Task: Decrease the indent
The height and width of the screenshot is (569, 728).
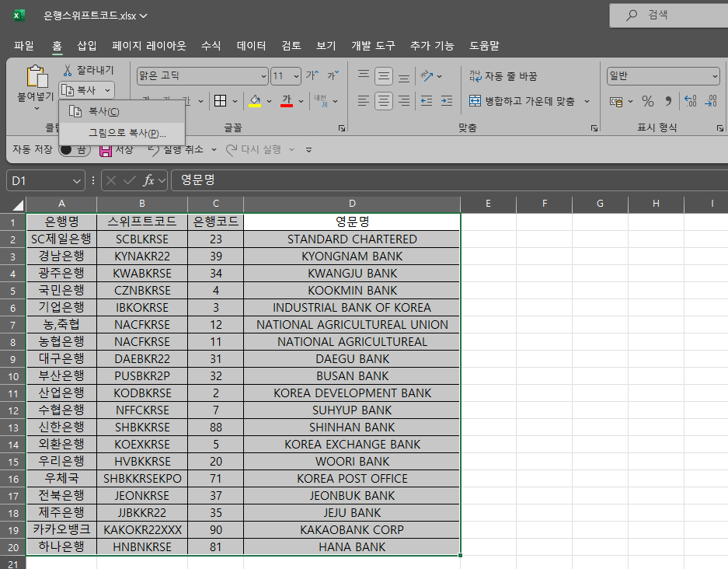Action: 427,101
